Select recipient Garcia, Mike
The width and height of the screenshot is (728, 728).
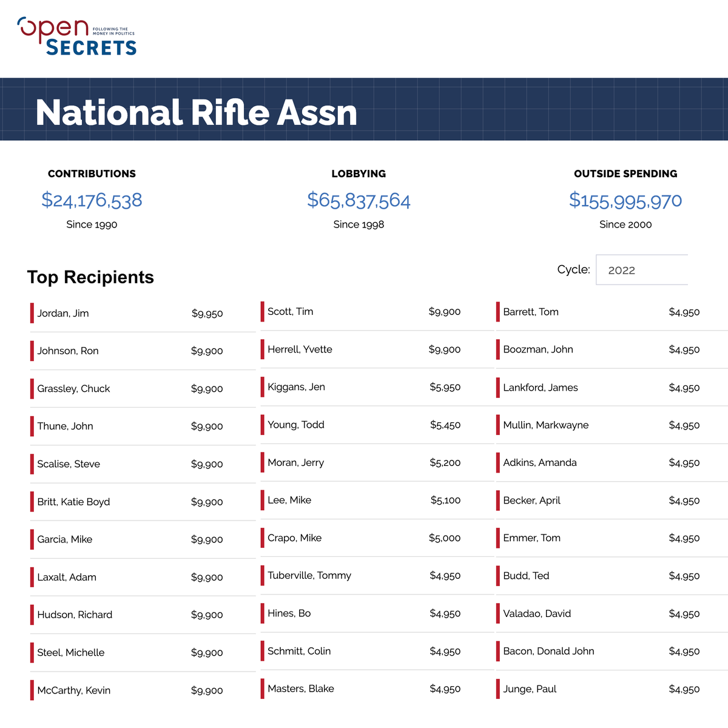coord(65,539)
